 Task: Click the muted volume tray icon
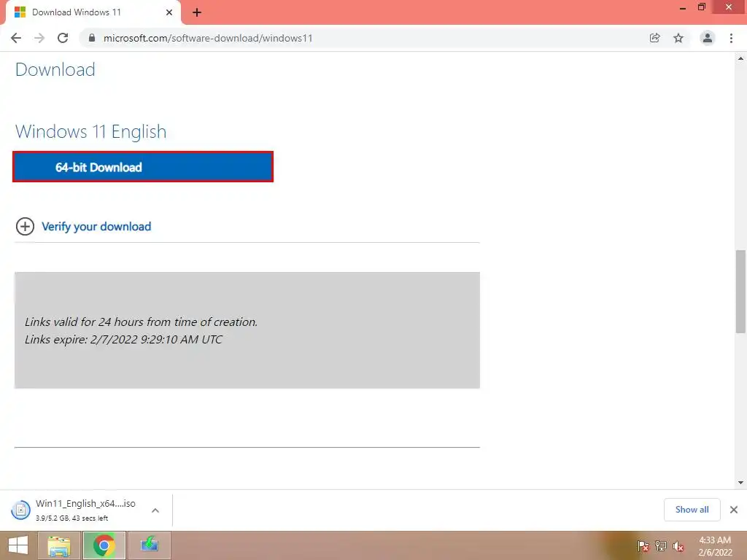coord(678,546)
